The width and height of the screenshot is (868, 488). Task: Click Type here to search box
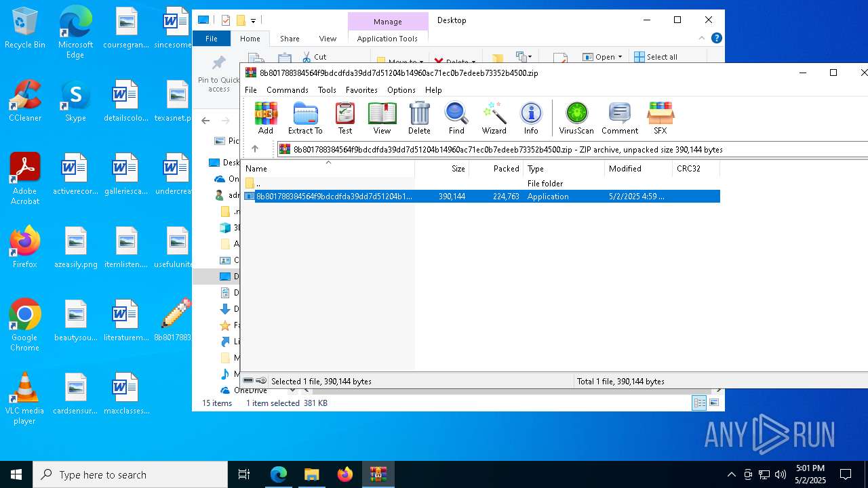pyautogui.click(x=130, y=474)
